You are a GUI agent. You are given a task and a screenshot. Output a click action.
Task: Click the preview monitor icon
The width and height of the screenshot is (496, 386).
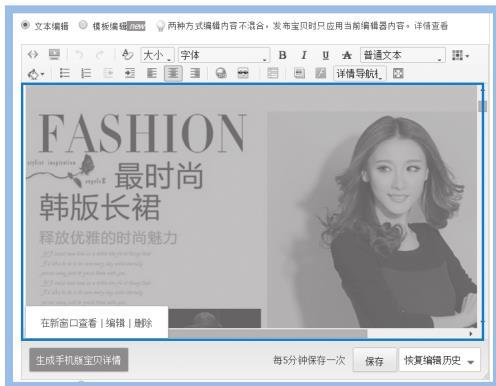(x=54, y=54)
